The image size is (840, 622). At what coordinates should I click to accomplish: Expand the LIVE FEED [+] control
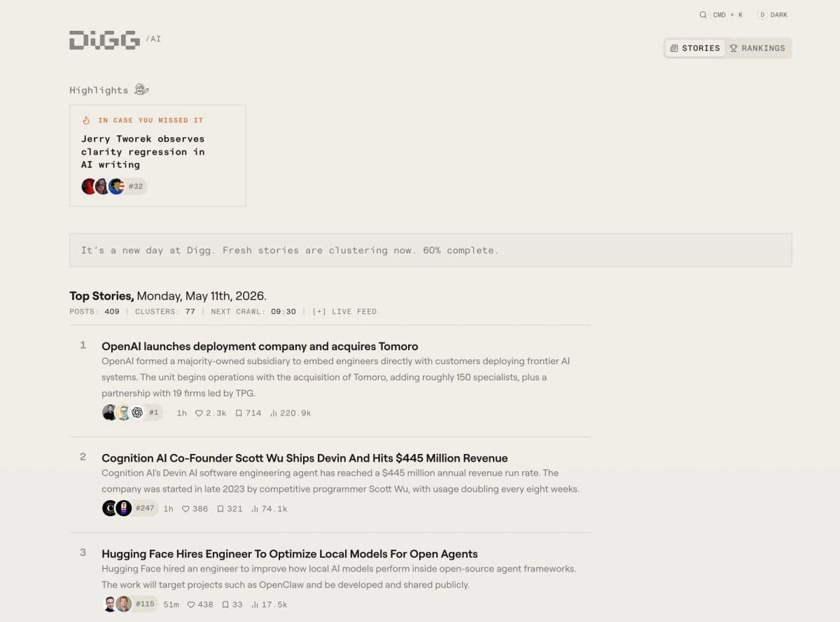tap(344, 312)
